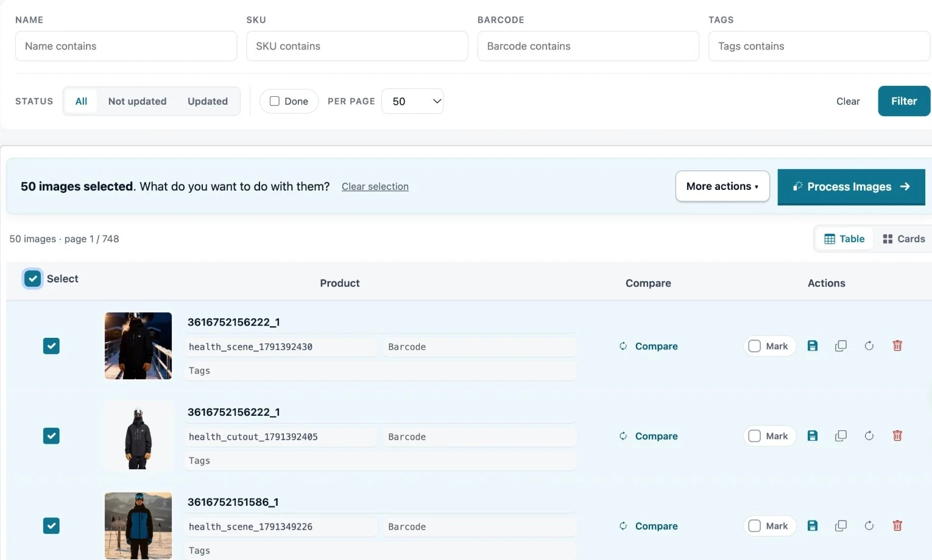The width and height of the screenshot is (932, 560).
Task: Save the health_cutout_1791392405 row
Action: (813, 436)
